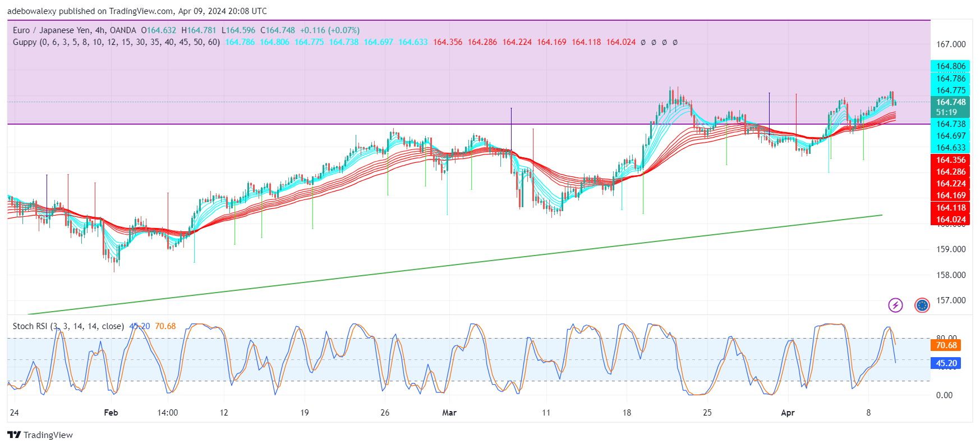Click the 164.118 red axis price label
This screenshot has width=980, height=447.
click(x=950, y=208)
